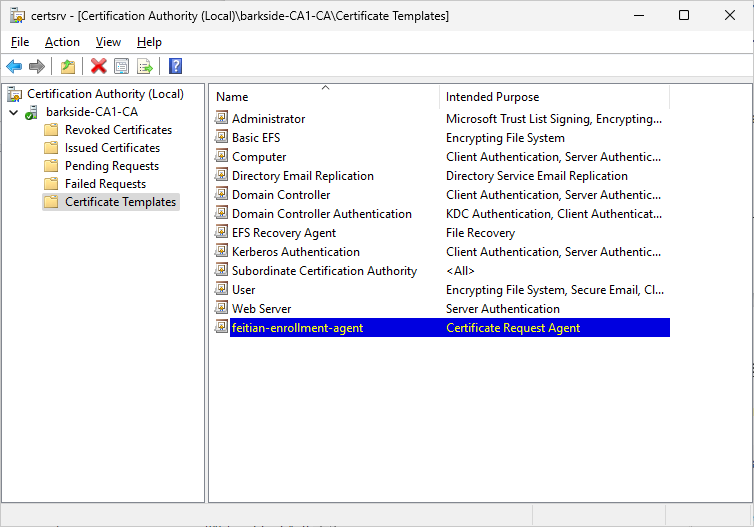Select the Failed Requests tree folder

pos(105,184)
